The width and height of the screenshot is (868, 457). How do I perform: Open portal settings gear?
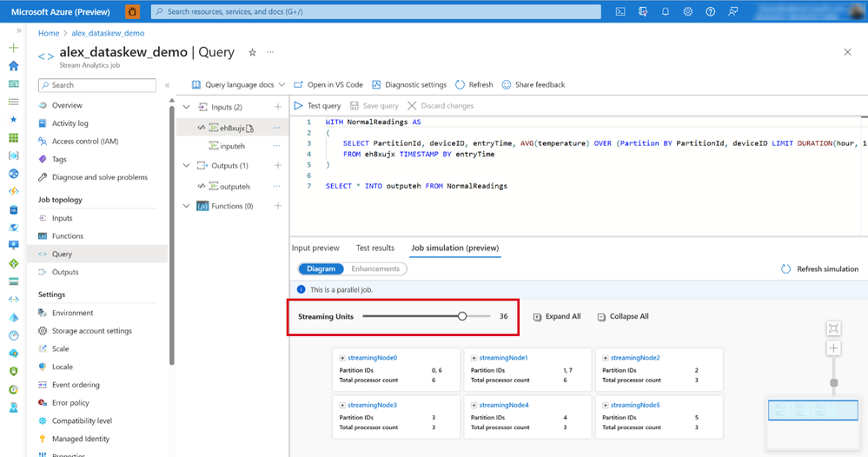[x=687, y=11]
